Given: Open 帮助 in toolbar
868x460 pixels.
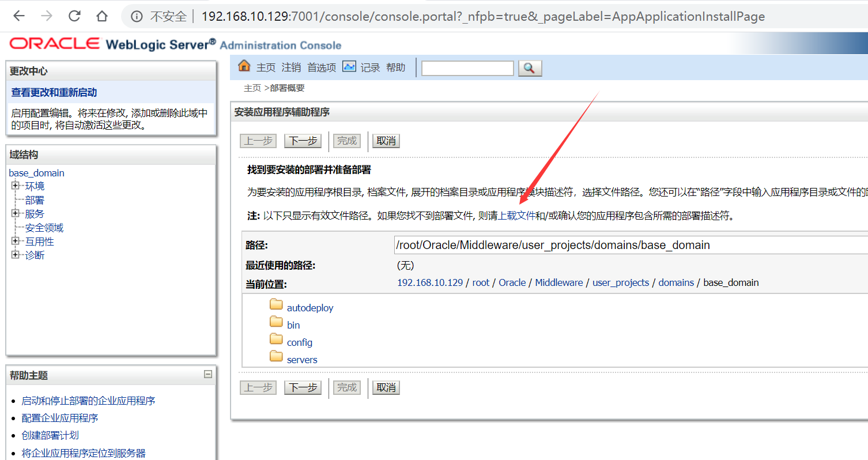Looking at the screenshot, I should pos(396,68).
